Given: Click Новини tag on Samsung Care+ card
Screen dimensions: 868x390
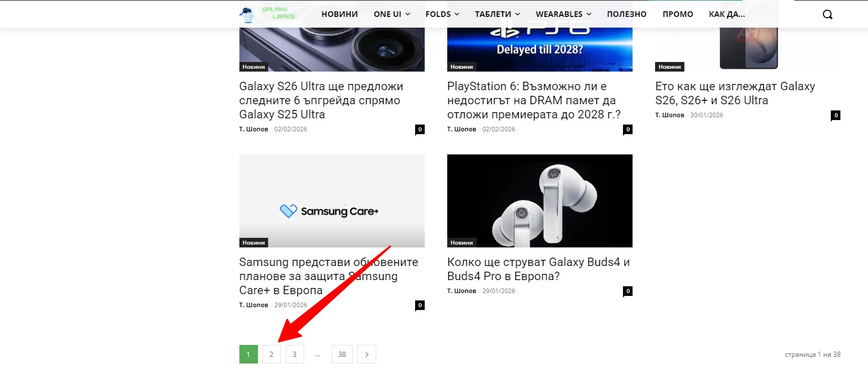Looking at the screenshot, I should [x=253, y=243].
